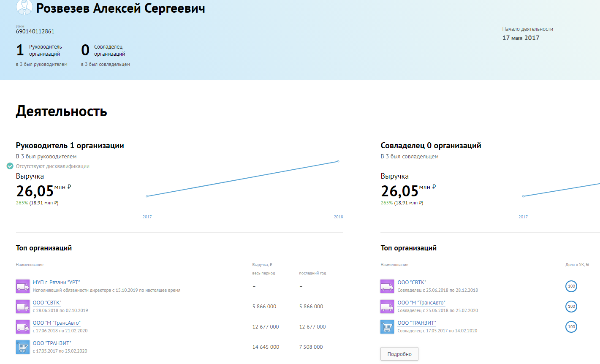
Task: Click the last-year revenue value 7 508 000
Action: pyautogui.click(x=311, y=347)
